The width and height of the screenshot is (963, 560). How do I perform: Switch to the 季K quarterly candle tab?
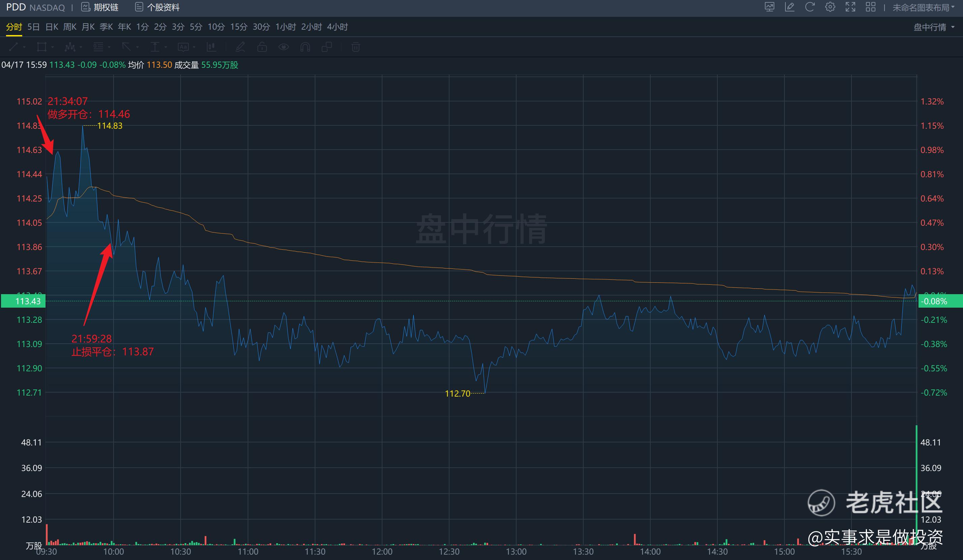[106, 27]
